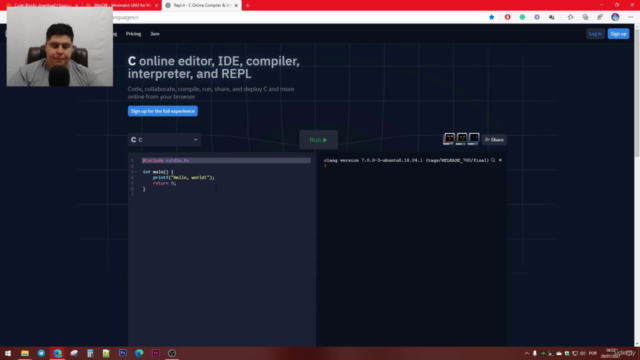This screenshot has height=360, width=640.
Task: Click the first avatar icon beside Share
Action: click(449, 138)
